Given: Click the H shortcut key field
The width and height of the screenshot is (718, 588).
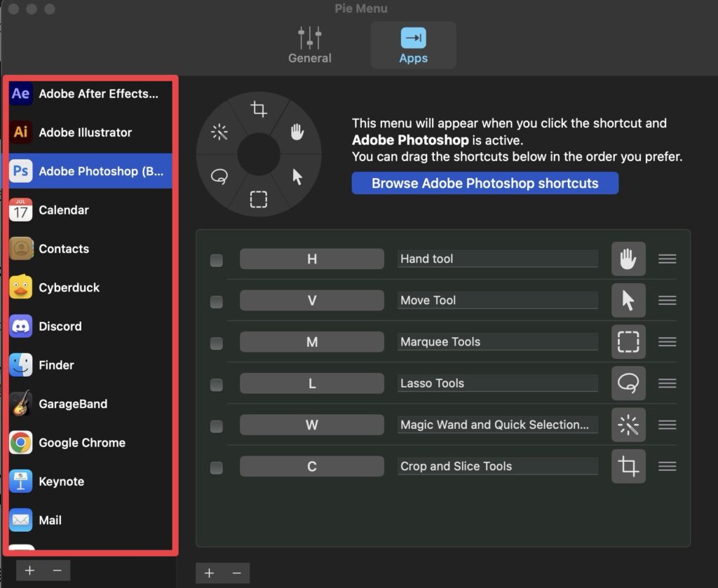Looking at the screenshot, I should (312, 259).
